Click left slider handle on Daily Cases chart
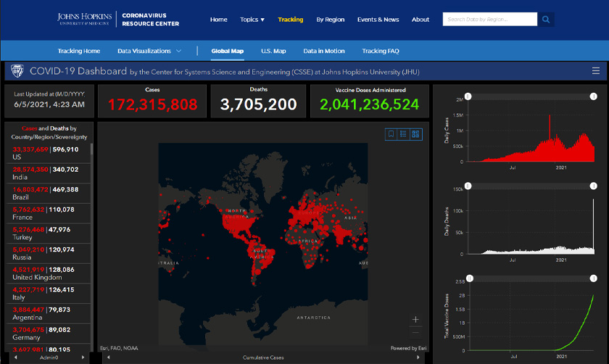The height and width of the screenshot is (364, 609). tap(469, 97)
